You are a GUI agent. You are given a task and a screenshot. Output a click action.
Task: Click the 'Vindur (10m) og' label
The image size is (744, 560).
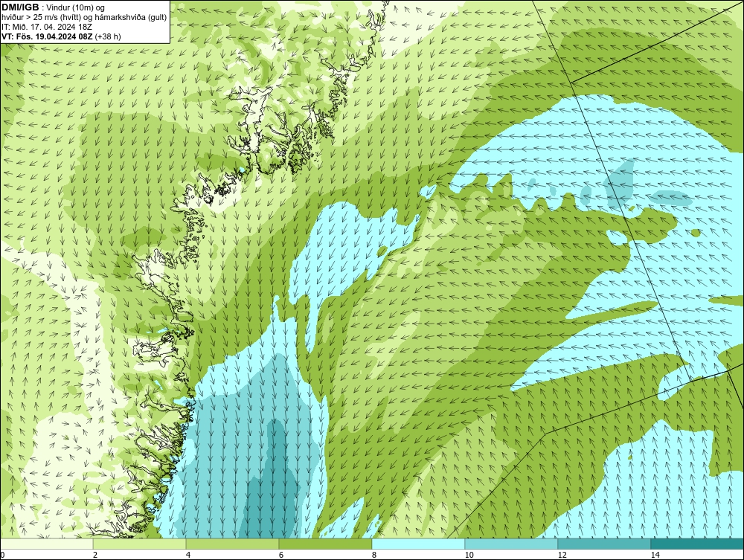pos(77,8)
